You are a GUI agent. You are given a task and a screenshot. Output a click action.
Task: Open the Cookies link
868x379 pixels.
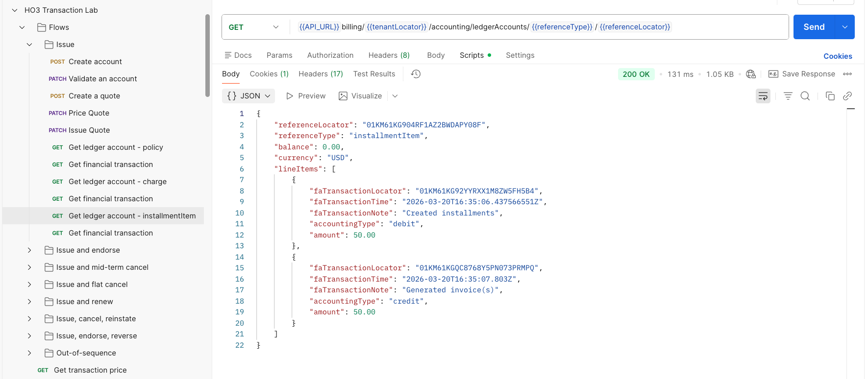click(838, 56)
